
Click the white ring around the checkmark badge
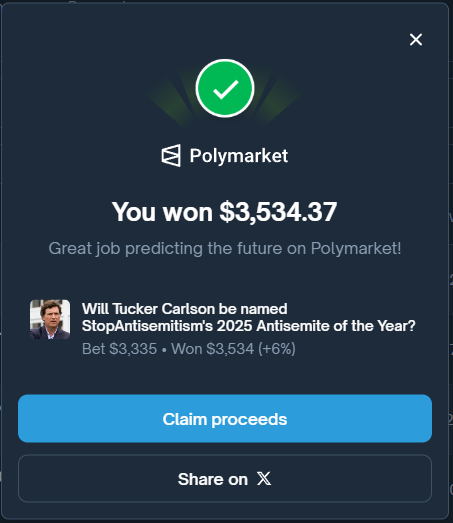pos(225,60)
